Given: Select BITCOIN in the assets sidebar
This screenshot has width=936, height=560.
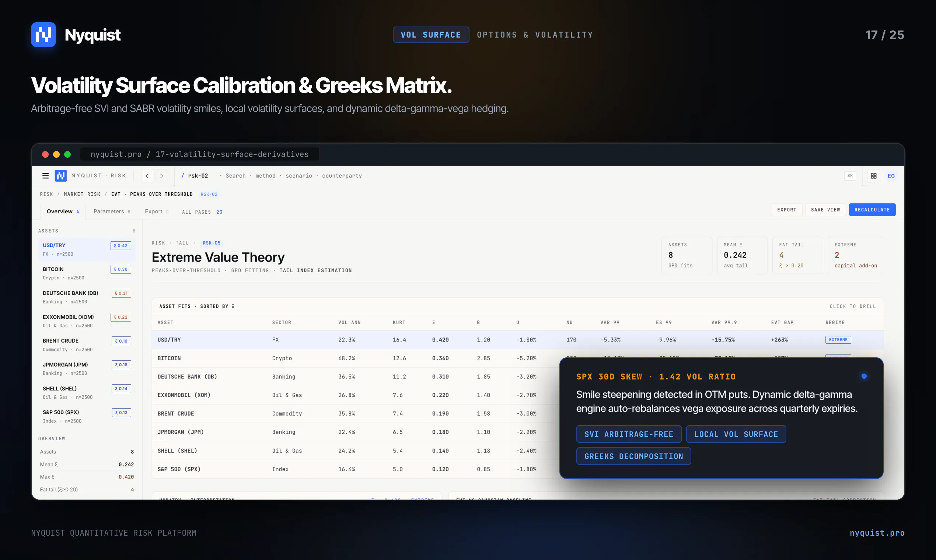Looking at the screenshot, I should point(87,273).
